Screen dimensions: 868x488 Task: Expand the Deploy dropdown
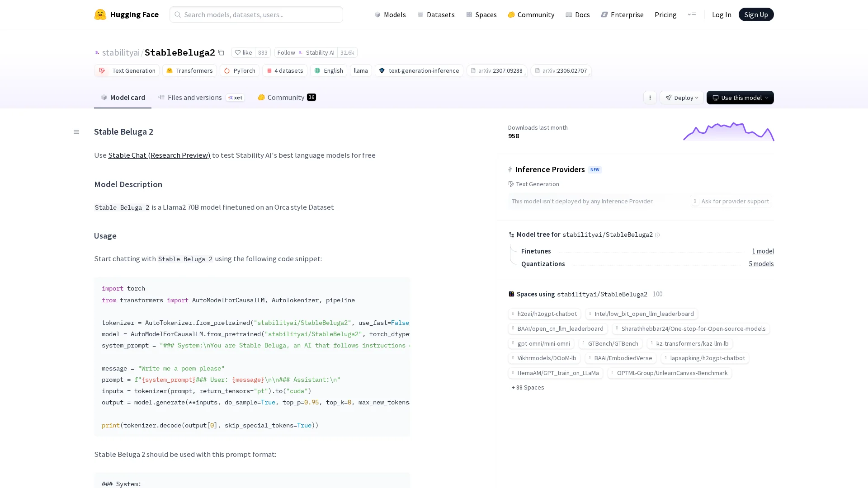coord(681,98)
